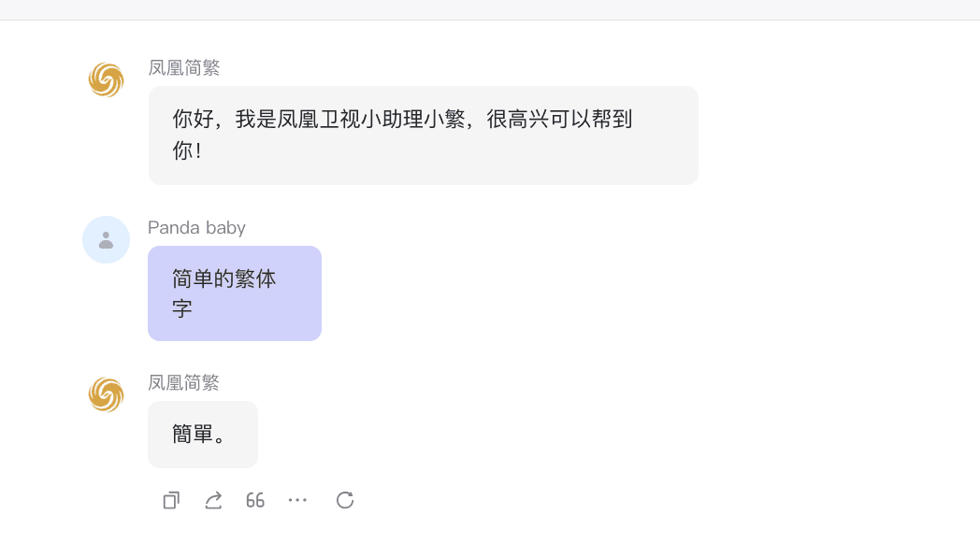Copy the 簡單。 reply

[x=171, y=500]
